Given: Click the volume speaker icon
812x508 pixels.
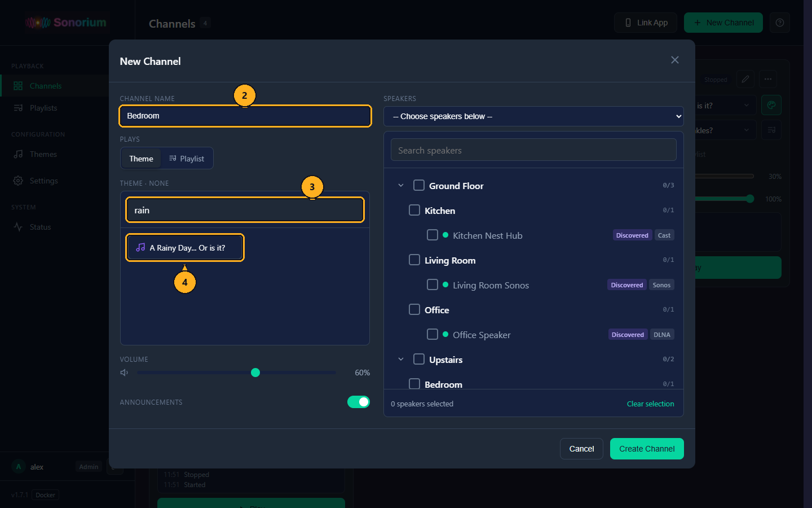Looking at the screenshot, I should click(x=124, y=373).
